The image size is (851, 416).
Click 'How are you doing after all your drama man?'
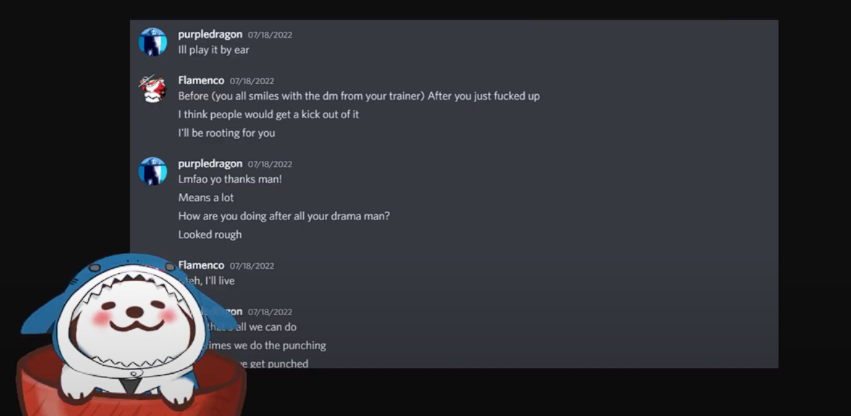(284, 216)
